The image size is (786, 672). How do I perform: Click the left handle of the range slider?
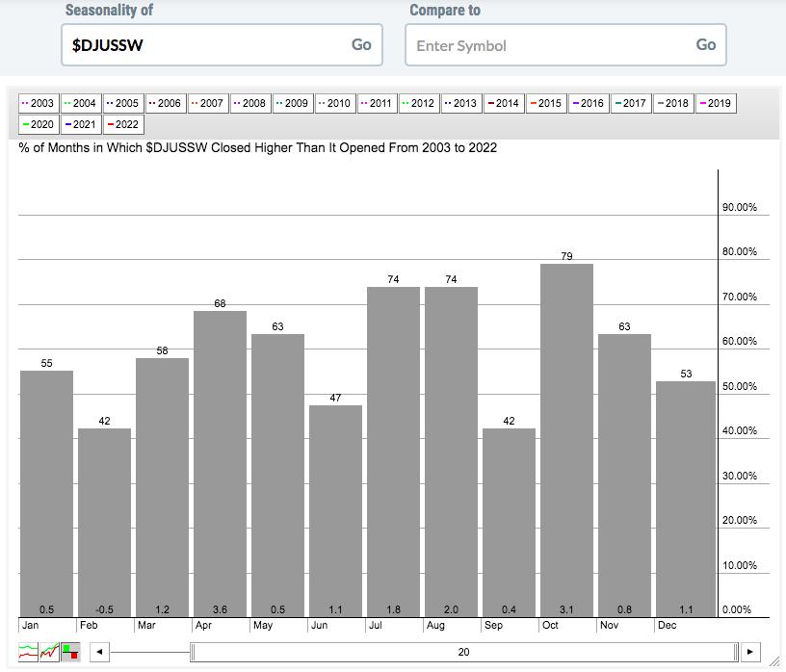pyautogui.click(x=193, y=652)
